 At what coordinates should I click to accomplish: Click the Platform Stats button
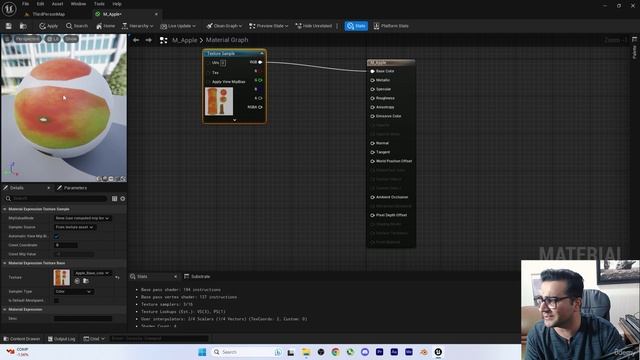[391, 26]
